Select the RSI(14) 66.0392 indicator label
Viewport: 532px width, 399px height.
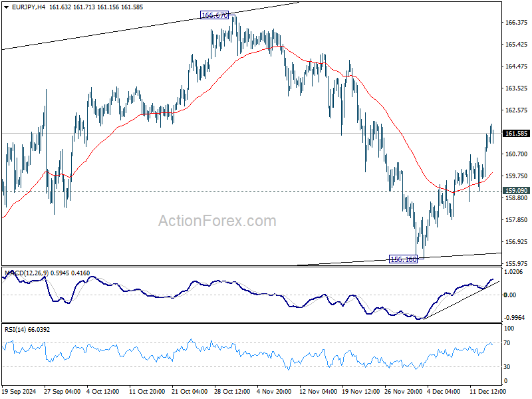tap(27, 329)
